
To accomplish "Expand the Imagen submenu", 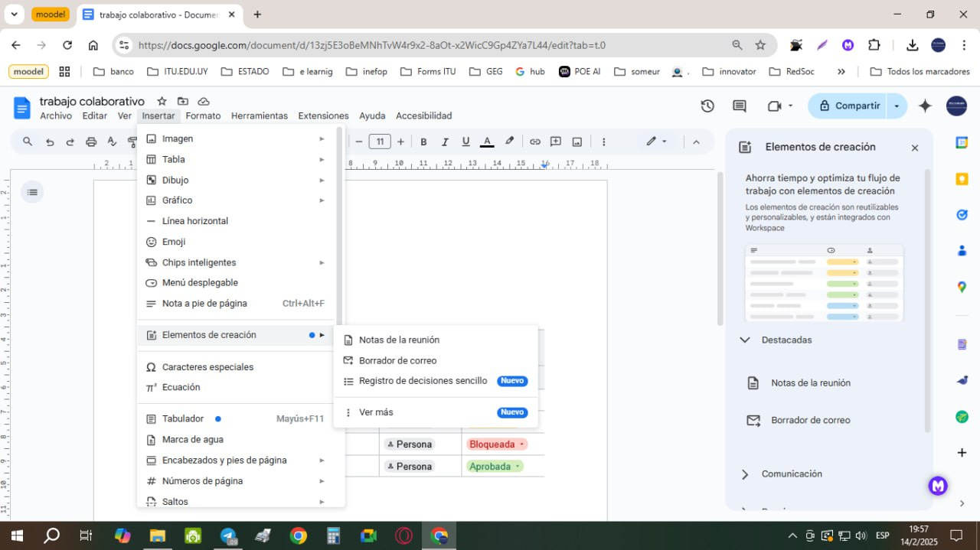I will tap(236, 138).
